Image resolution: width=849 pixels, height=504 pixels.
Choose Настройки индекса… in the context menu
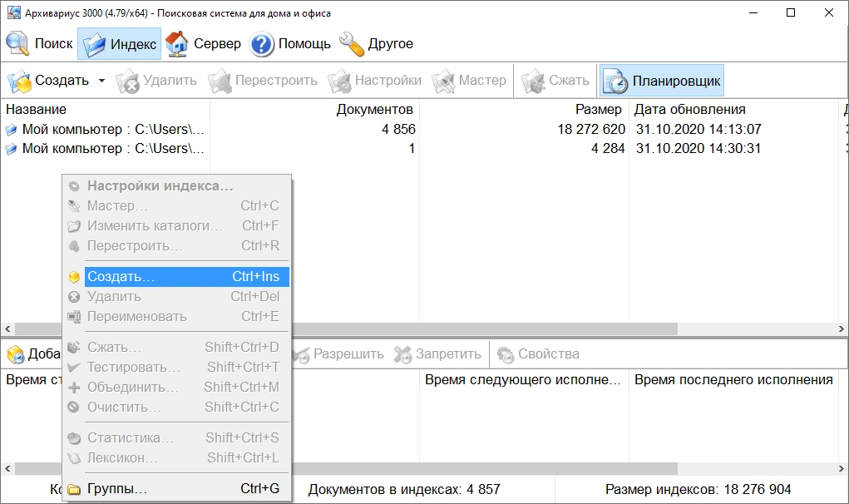pyautogui.click(x=176, y=185)
